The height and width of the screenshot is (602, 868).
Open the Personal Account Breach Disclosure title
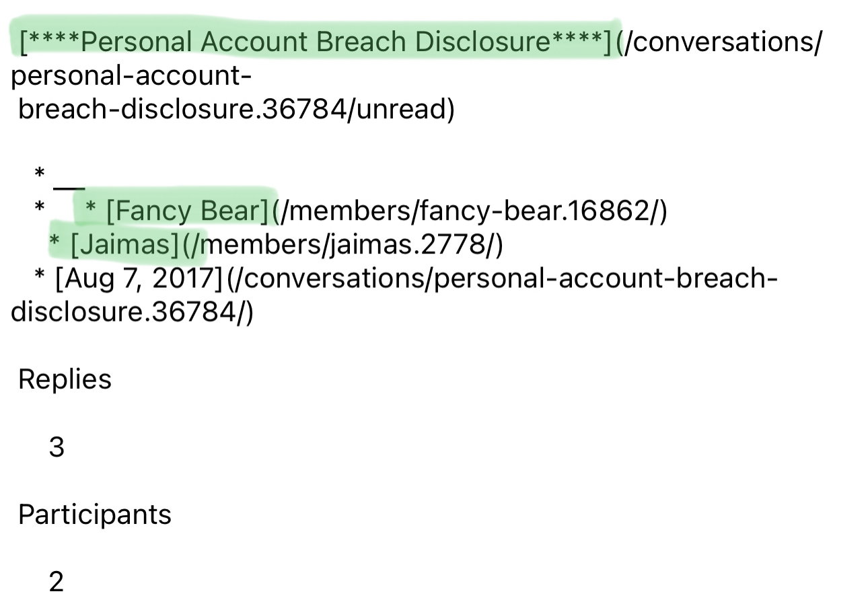(315, 42)
